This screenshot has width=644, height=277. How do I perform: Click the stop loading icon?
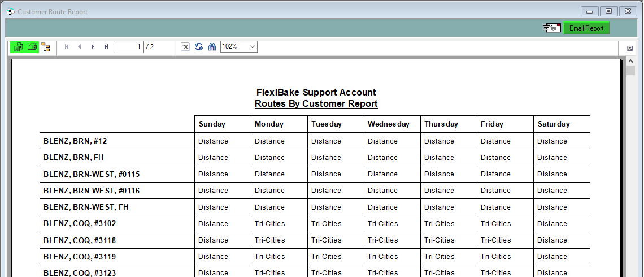tap(185, 47)
